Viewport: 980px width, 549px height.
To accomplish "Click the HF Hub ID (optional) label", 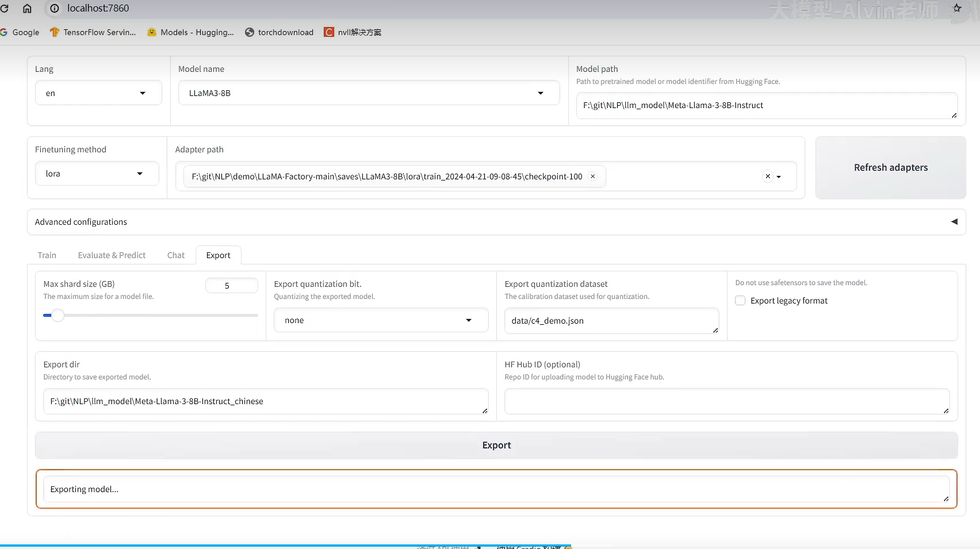I will 542,364.
